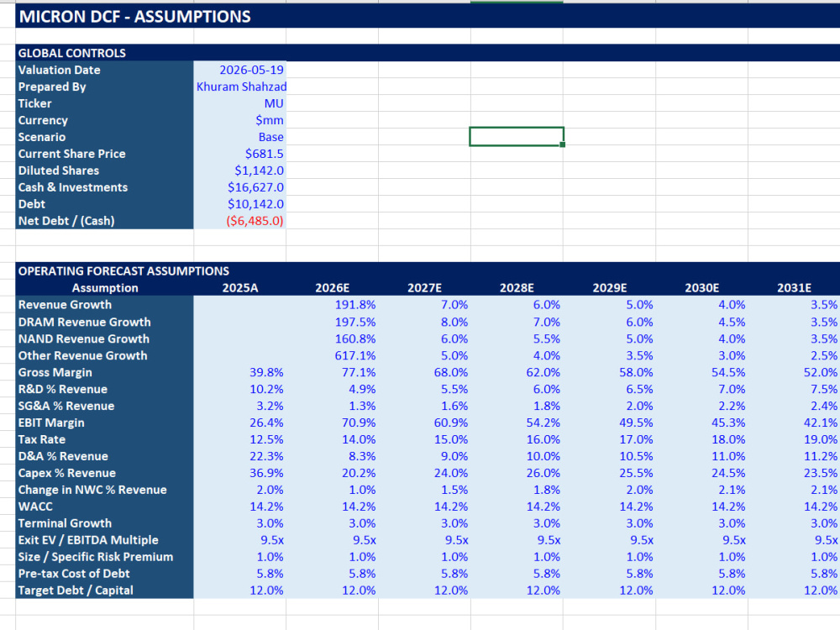Click the 2025A column header
This screenshot has height=630, width=840.
[x=240, y=287]
